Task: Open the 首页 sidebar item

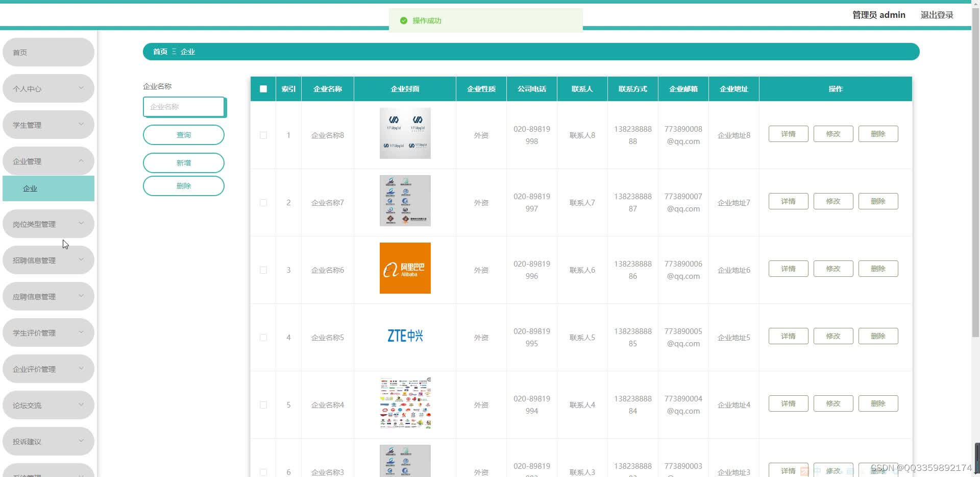Action: [48, 52]
